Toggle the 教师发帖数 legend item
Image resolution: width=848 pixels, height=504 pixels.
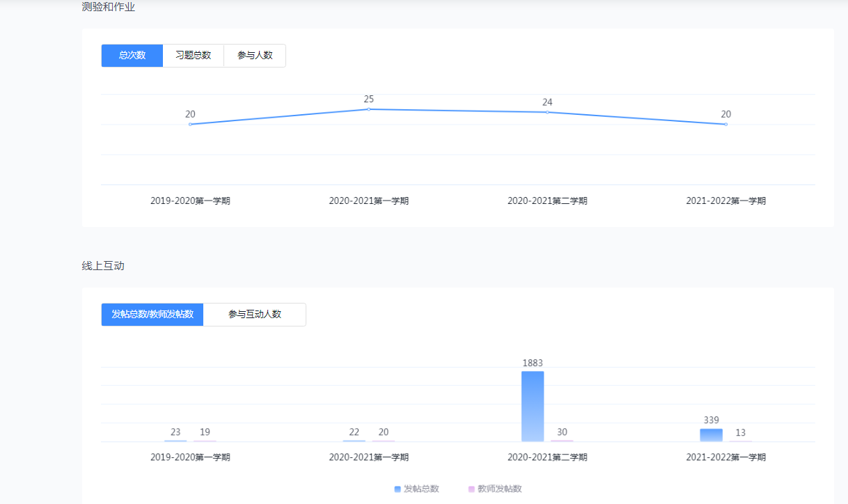(495, 489)
